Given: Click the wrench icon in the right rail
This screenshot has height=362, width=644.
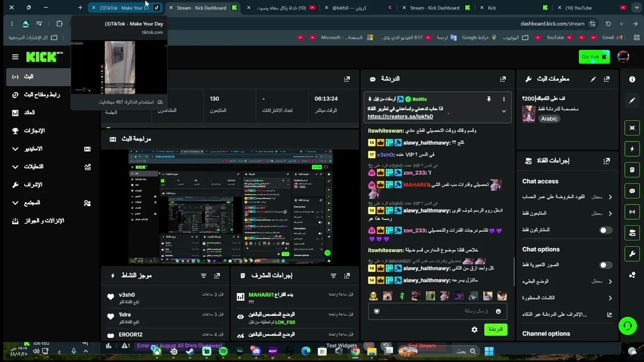Looking at the screenshot, I should pos(632,254).
